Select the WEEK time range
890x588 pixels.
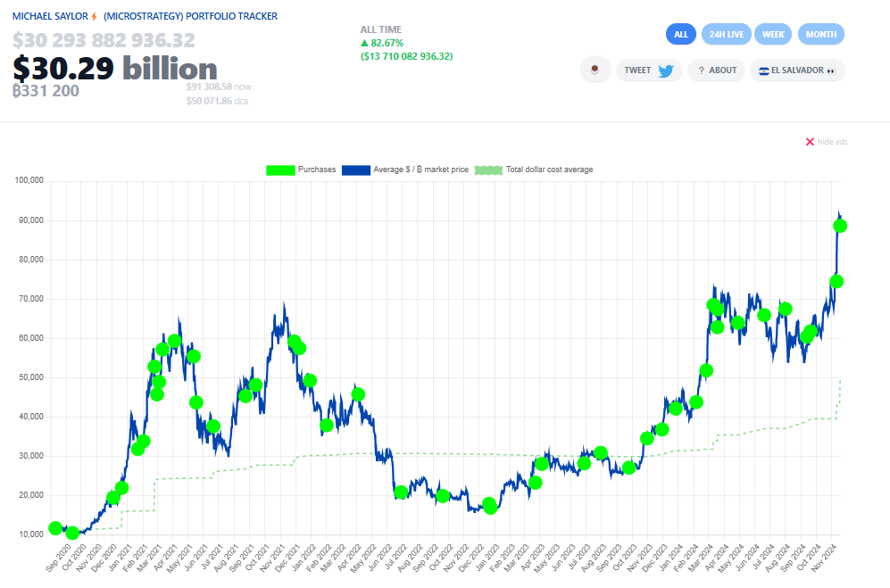(773, 33)
